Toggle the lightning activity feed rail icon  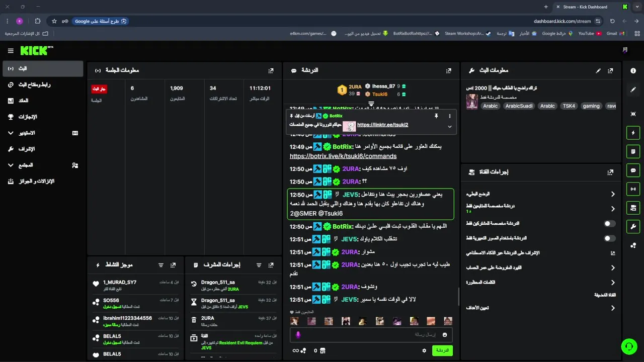tap(633, 133)
